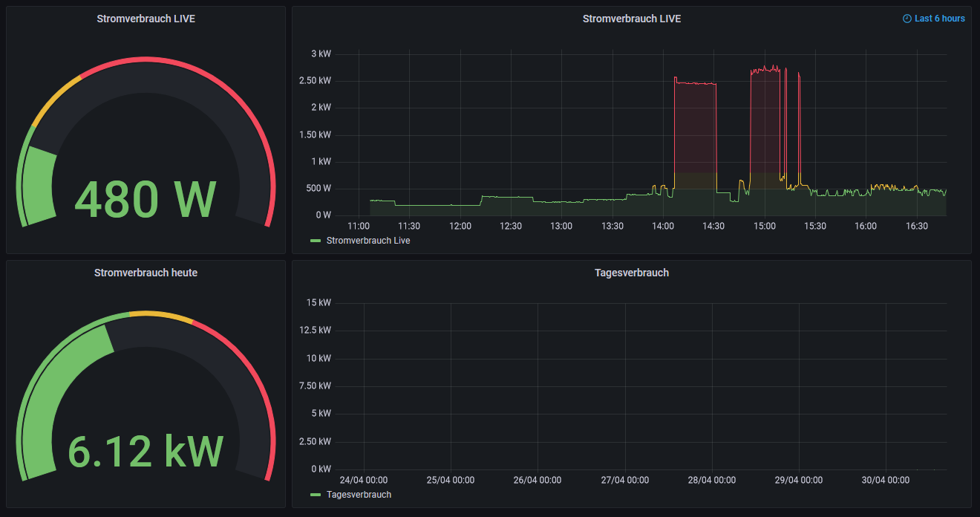Click green Stromverbrauch Live legend color swatch
This screenshot has width=980, height=517.
click(x=316, y=241)
